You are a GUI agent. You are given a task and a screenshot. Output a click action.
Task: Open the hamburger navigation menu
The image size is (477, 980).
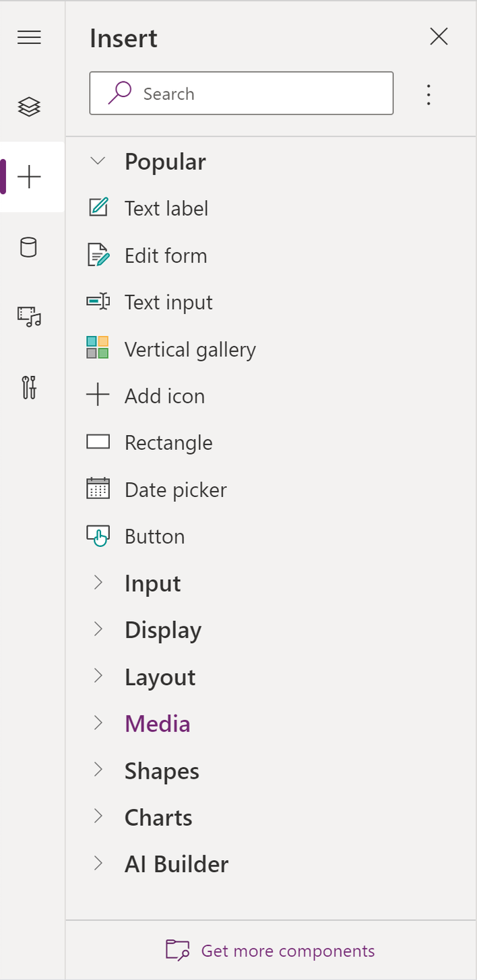pyautogui.click(x=29, y=38)
